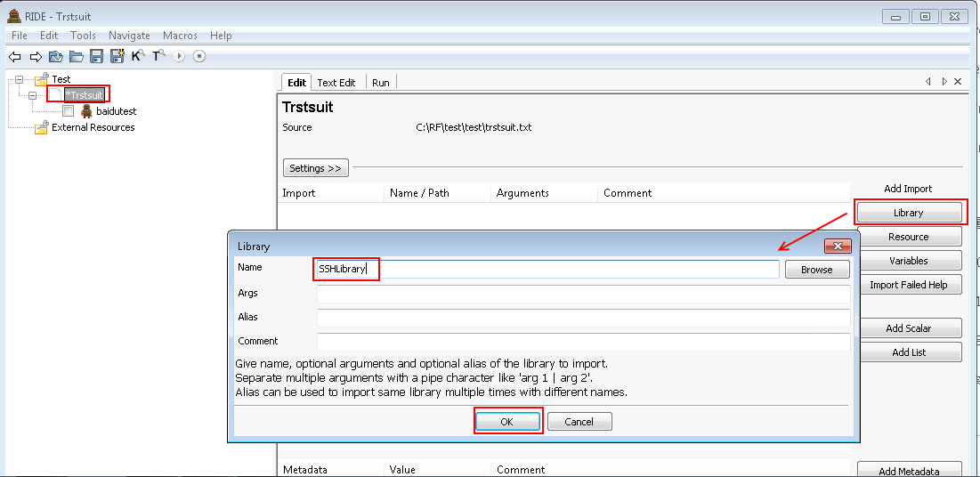Click the Add Scalar button

(908, 328)
